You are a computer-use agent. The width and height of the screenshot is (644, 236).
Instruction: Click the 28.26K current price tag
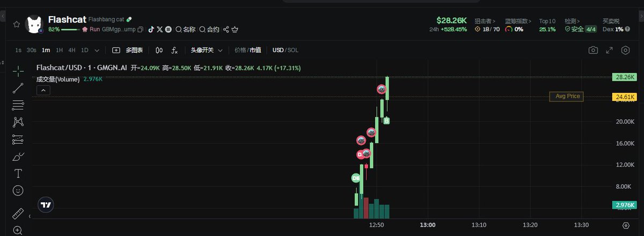pyautogui.click(x=625, y=77)
